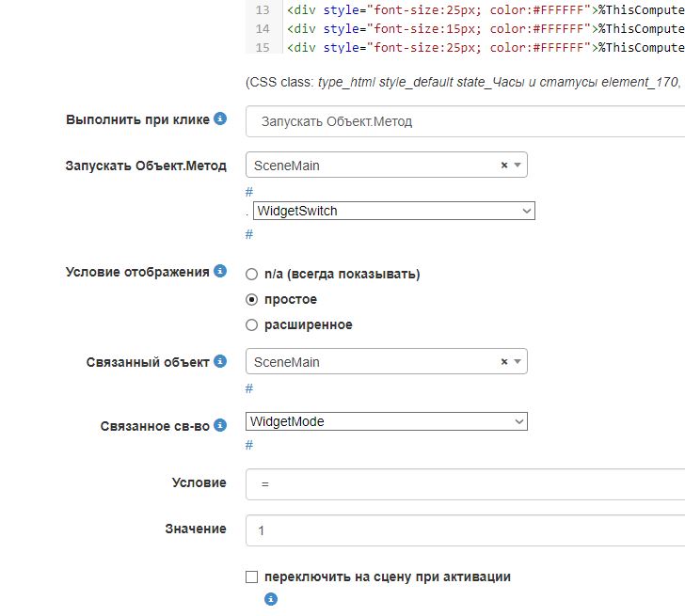The image size is (685, 616).
Task: Click info icon next to "Условие отображения"
Action: 220,272
